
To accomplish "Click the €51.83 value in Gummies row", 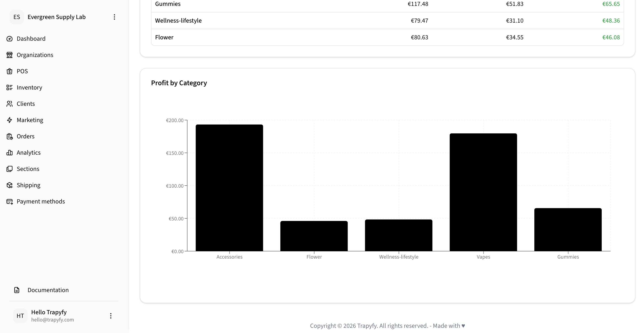I will [515, 4].
